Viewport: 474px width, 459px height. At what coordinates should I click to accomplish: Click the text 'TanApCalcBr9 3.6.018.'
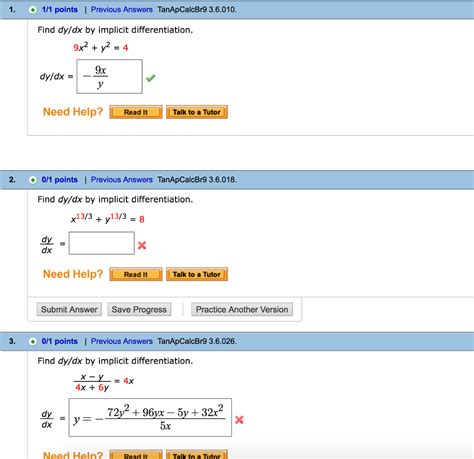point(197,180)
